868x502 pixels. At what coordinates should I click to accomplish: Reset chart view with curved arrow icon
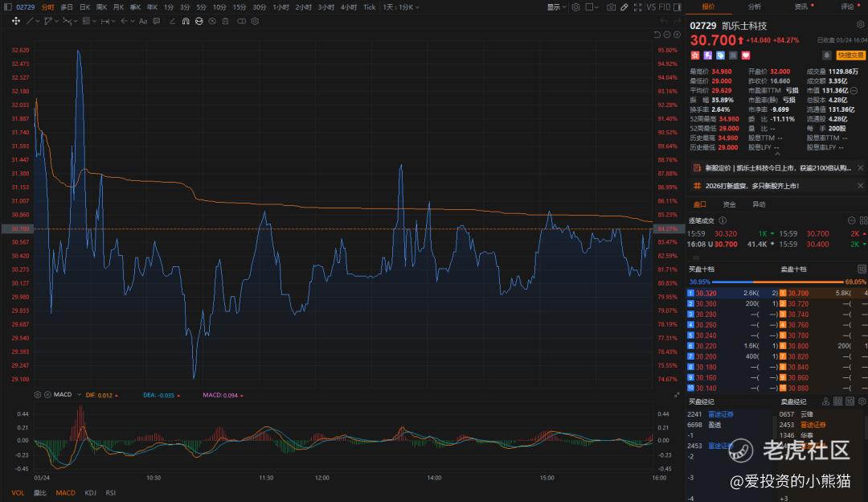(657, 35)
